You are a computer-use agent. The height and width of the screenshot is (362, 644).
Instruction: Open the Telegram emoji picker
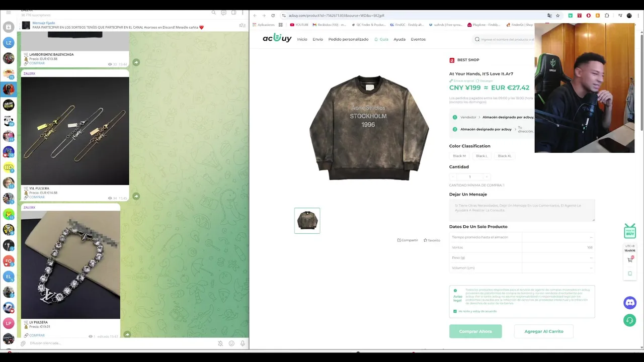(231, 343)
